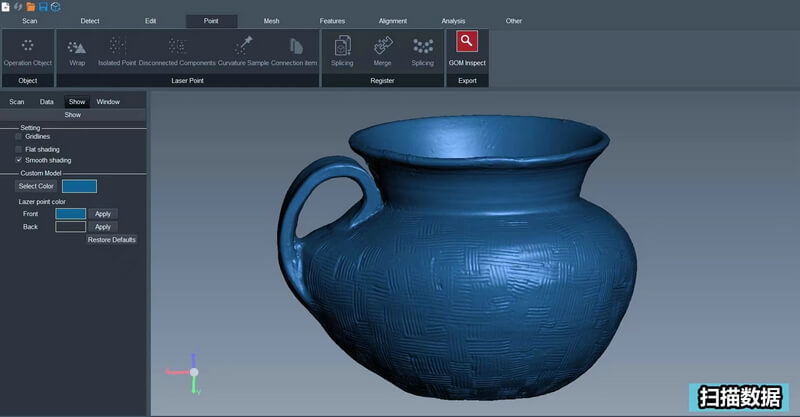Click the Merge register icon
Viewport: 800px width, 417px height.
[382, 46]
